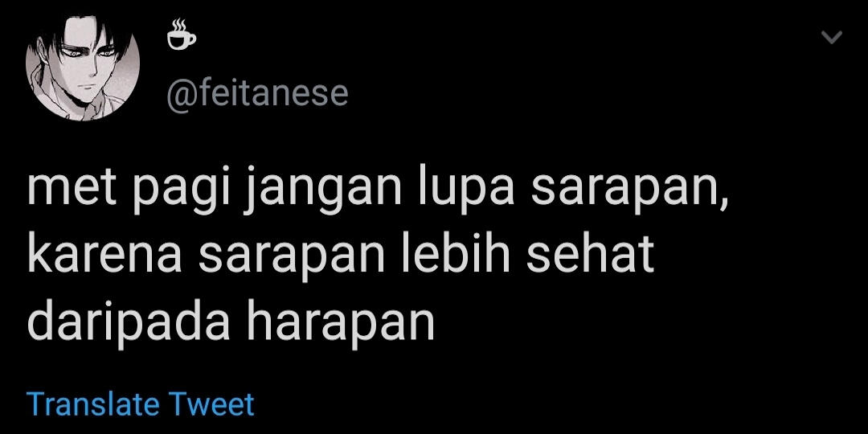The width and height of the screenshot is (868, 434).
Task: Click the Translate Tweet link
Action: tap(141, 404)
